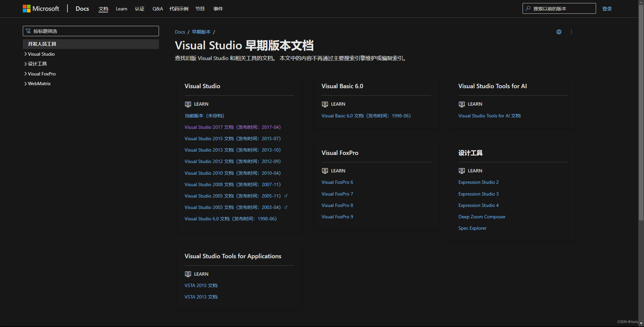Open Expression Studio 3 link
This screenshot has width=644, height=327.
478,194
